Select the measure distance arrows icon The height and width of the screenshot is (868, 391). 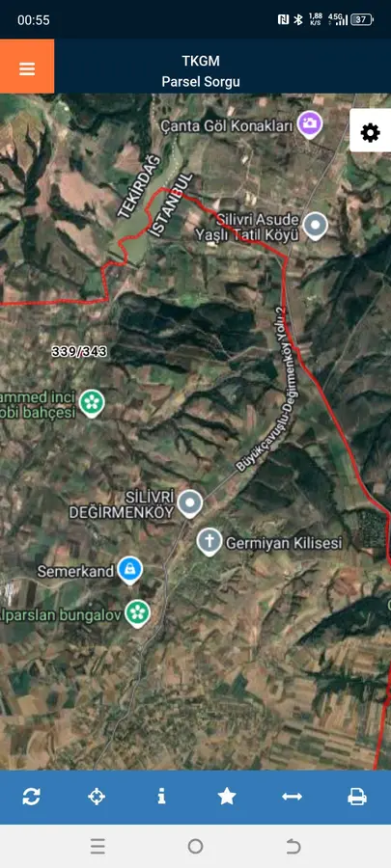[292, 797]
